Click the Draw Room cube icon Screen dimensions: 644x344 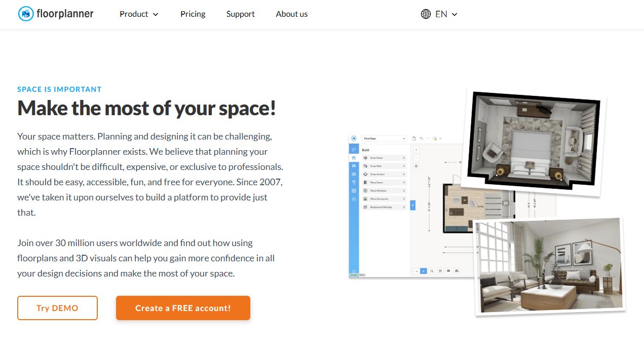[x=365, y=158]
